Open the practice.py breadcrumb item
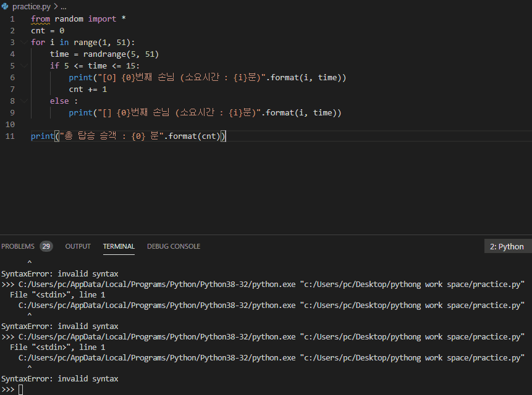Image resolution: width=532 pixels, height=395 pixels. coord(32,6)
